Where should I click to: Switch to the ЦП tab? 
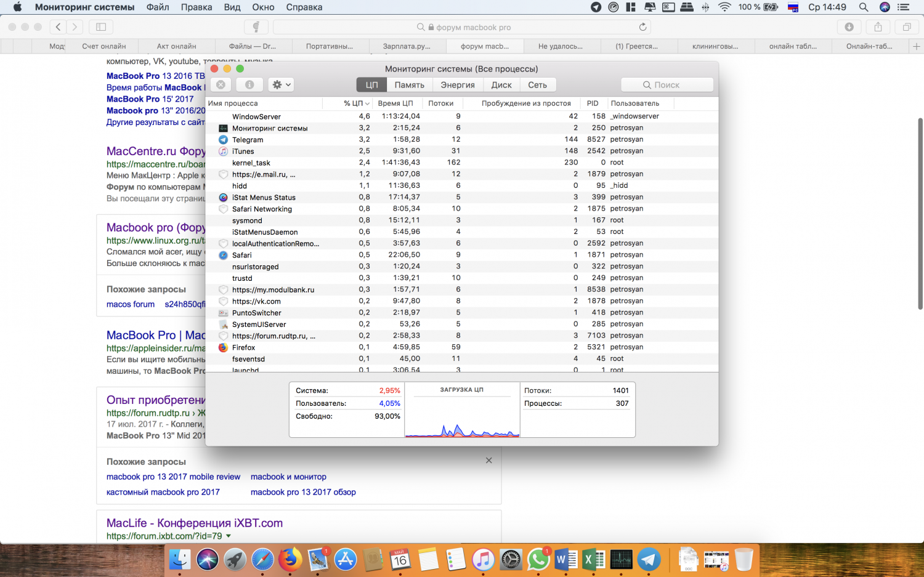(371, 85)
